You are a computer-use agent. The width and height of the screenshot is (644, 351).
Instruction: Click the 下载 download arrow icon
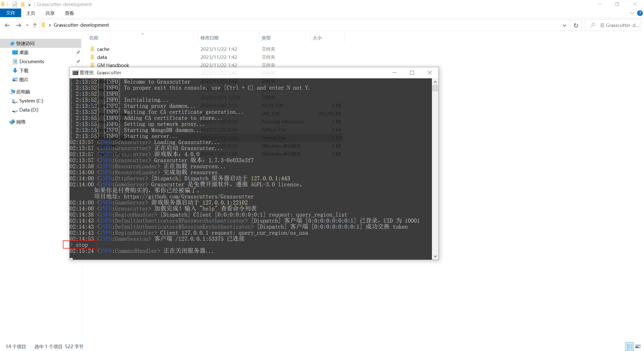tap(15, 71)
